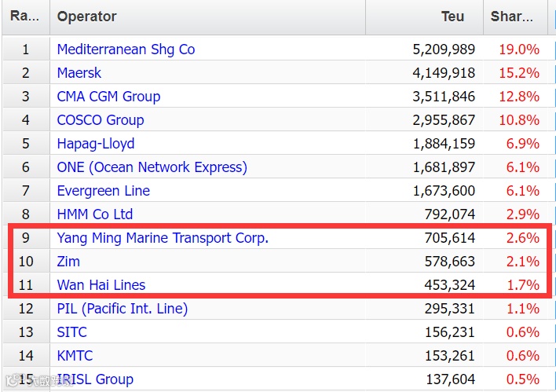The height and width of the screenshot is (392, 556).
Task: Click the Maersk operator link
Action: click(x=79, y=73)
